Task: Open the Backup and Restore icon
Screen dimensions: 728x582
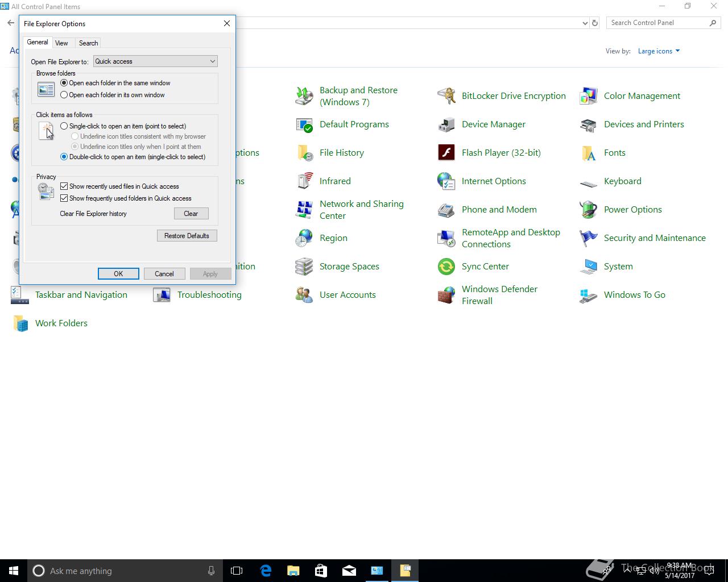Action: [304, 96]
